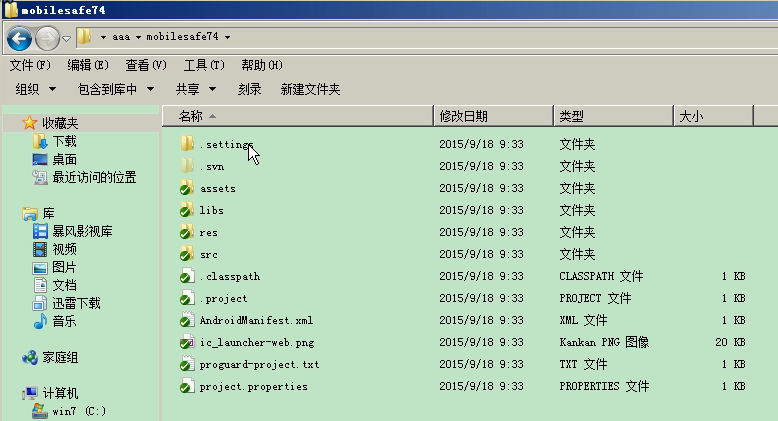Click the Forward navigation arrow button
The width and height of the screenshot is (778, 421).
point(48,38)
